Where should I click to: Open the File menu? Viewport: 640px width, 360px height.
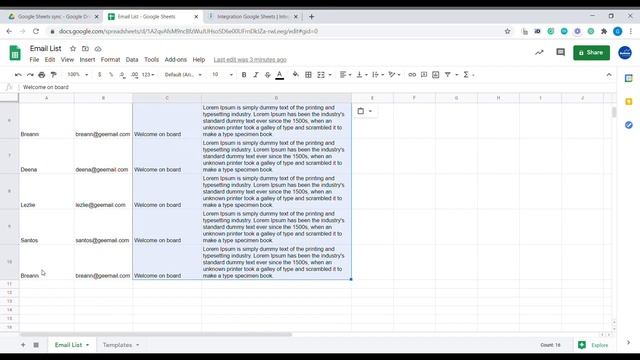click(x=34, y=60)
